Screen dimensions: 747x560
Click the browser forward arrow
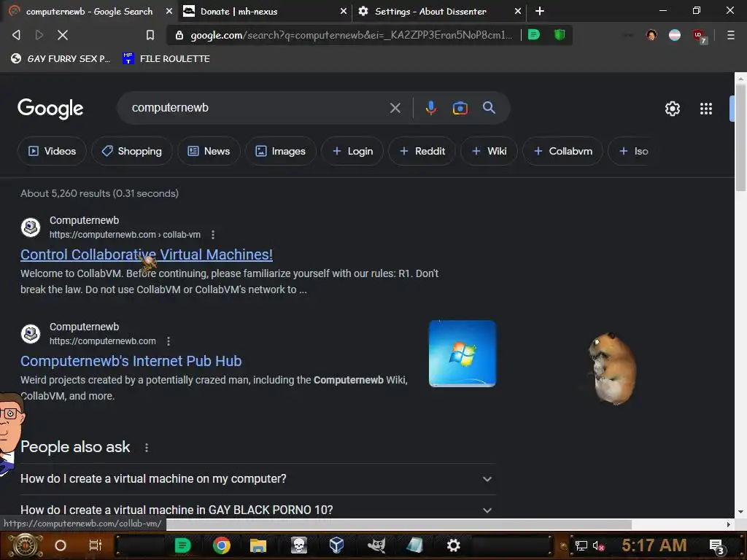39,35
